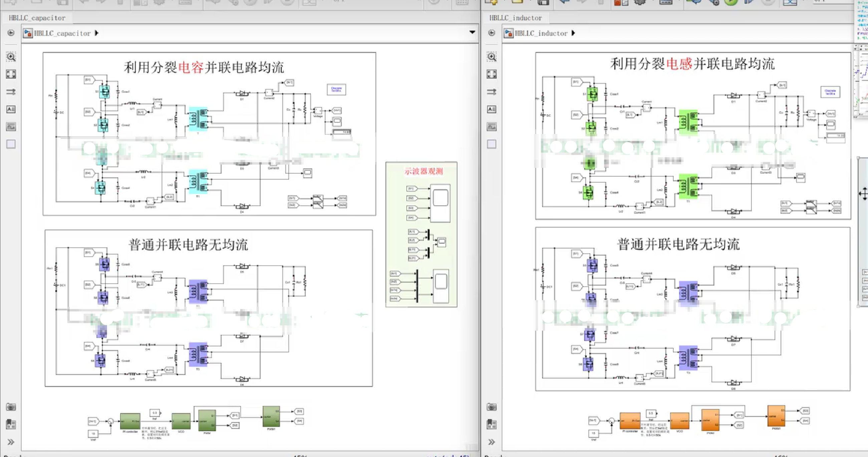The image size is (868, 457).
Task: Toggle Hide/Show Model Browser in capacitor window
Action: click(11, 33)
